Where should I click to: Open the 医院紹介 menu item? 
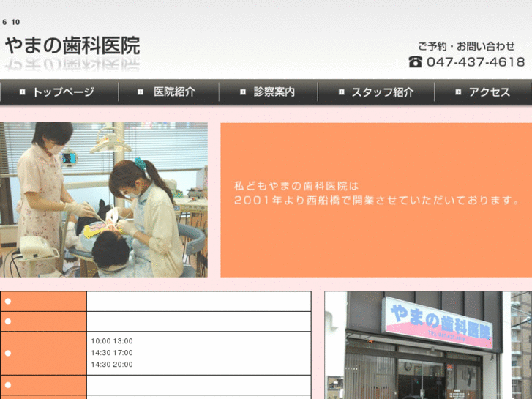[x=168, y=92]
